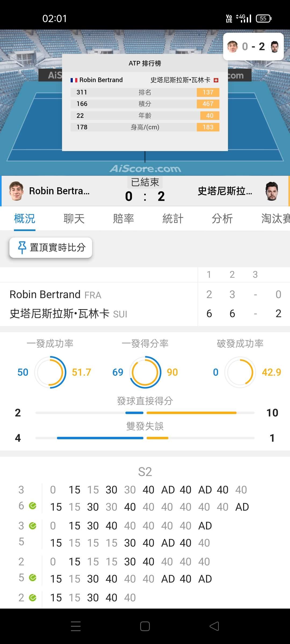Switch to the 聊天 tab
The height and width of the screenshot is (644, 290).
click(74, 219)
